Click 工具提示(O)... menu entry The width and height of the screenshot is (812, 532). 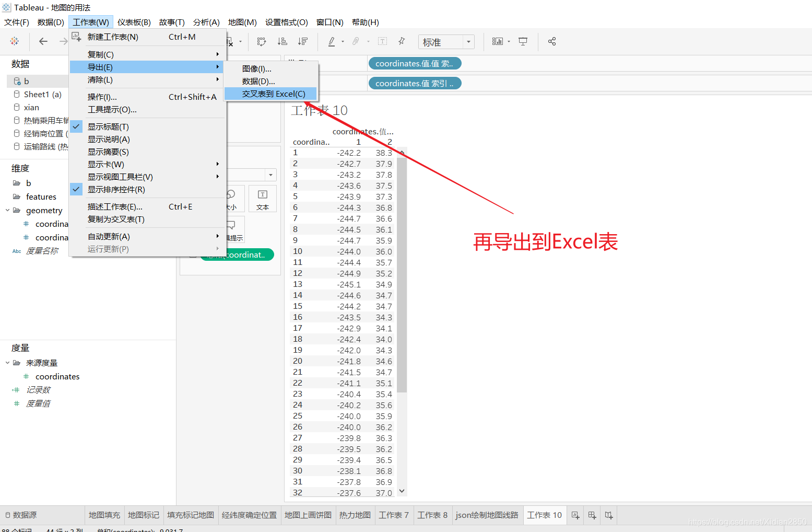(x=148, y=109)
